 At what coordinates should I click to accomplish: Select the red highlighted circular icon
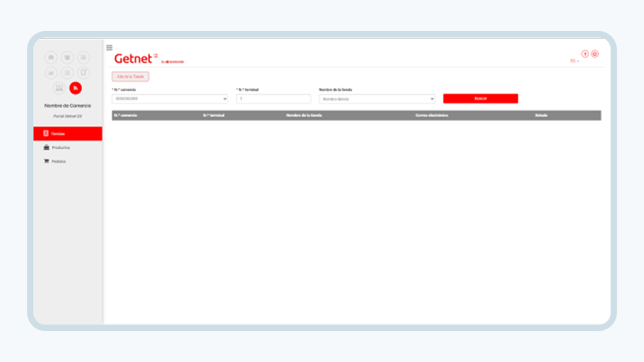tap(76, 88)
